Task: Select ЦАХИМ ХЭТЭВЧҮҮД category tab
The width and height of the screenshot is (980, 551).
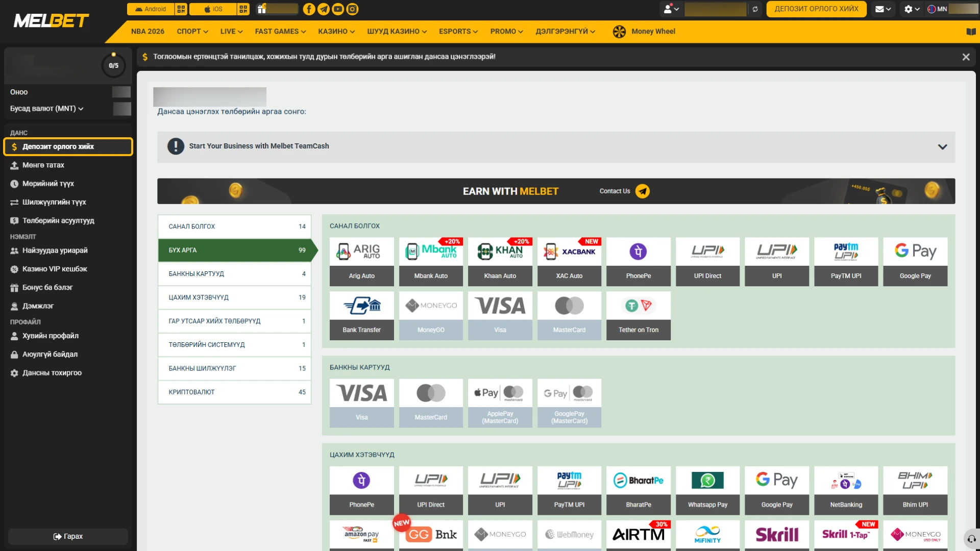Action: [235, 297]
